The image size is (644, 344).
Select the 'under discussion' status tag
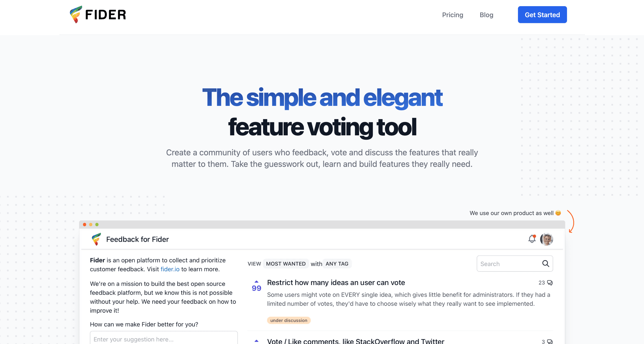click(x=289, y=320)
